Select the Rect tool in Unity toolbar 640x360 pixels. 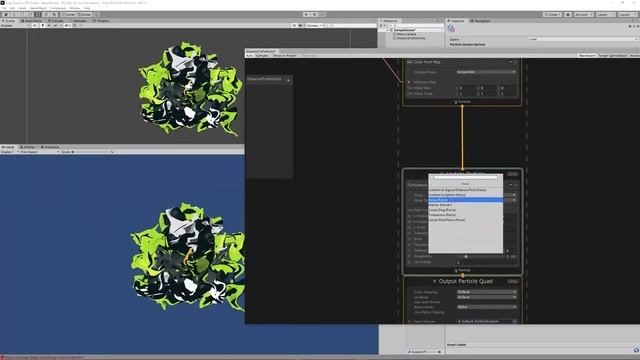(x=38, y=15)
